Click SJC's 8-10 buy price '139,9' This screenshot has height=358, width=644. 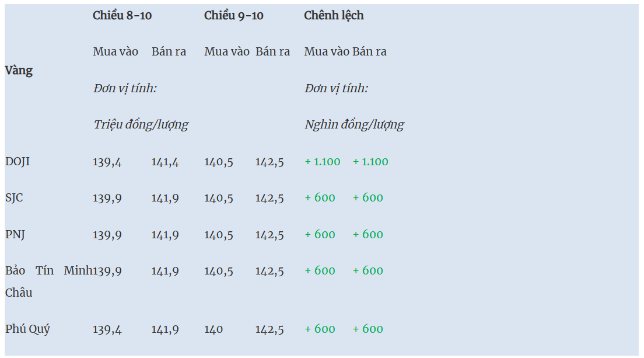pyautogui.click(x=107, y=198)
